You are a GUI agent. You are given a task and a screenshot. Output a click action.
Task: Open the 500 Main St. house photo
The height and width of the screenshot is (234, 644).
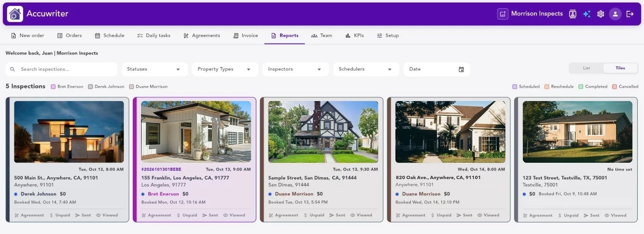[69, 132]
